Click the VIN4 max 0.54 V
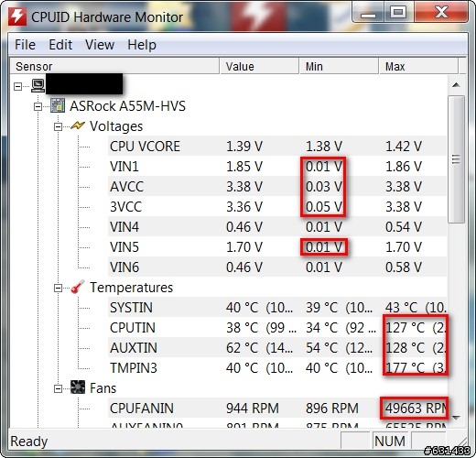 point(404,227)
